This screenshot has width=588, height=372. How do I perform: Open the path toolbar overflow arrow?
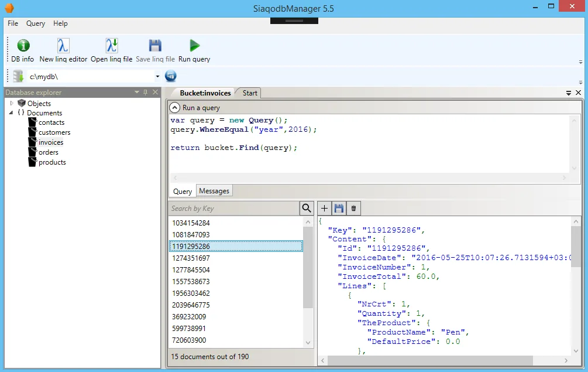tap(580, 82)
